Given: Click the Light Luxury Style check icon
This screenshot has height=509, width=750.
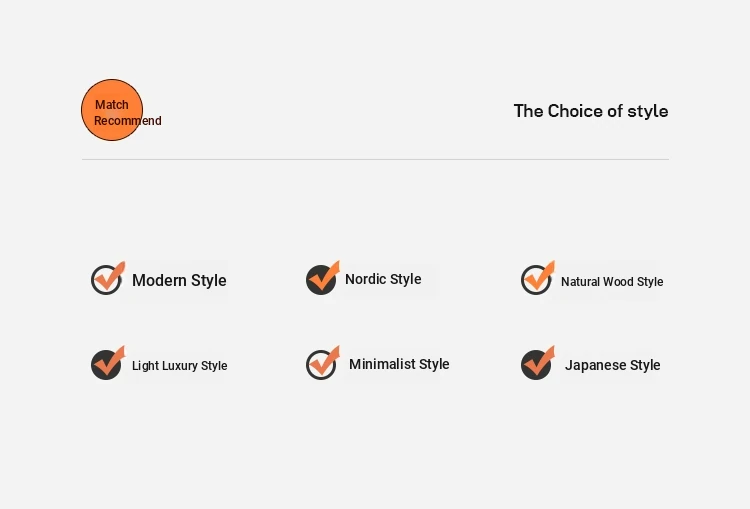Looking at the screenshot, I should [x=108, y=363].
